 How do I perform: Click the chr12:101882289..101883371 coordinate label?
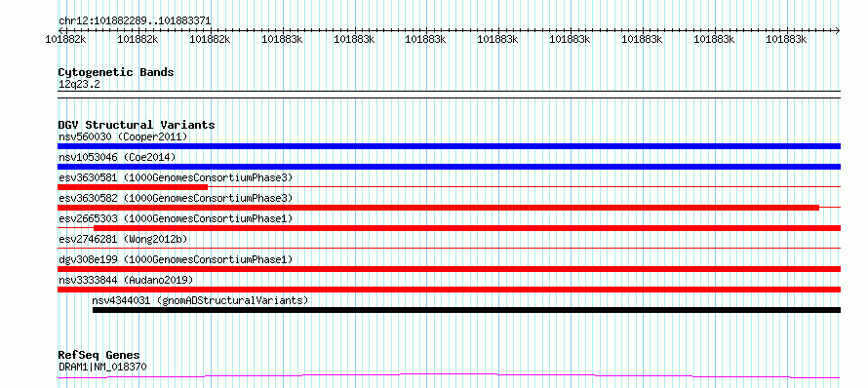click(x=135, y=21)
